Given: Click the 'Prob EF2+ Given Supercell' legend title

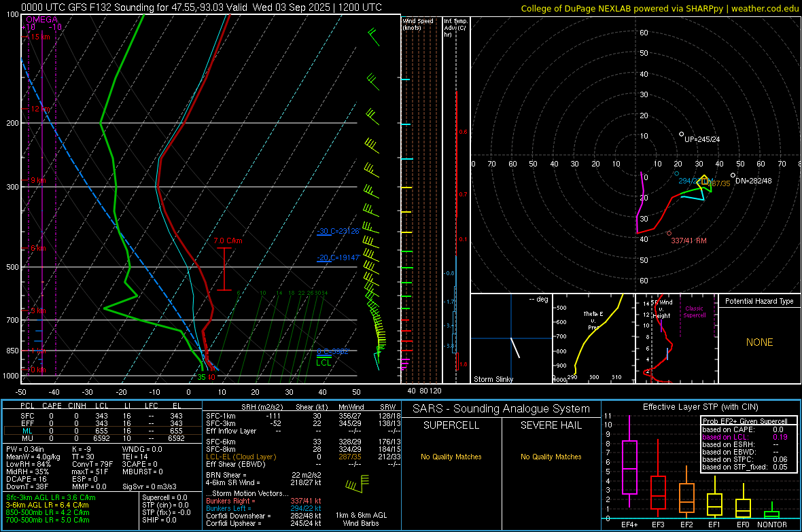Looking at the screenshot, I should [x=745, y=421].
